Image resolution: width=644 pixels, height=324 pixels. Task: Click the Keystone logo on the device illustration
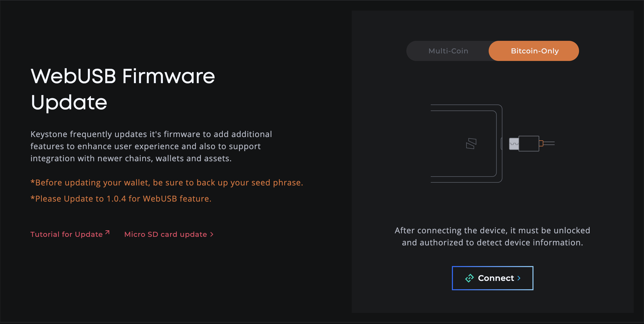pos(471,144)
